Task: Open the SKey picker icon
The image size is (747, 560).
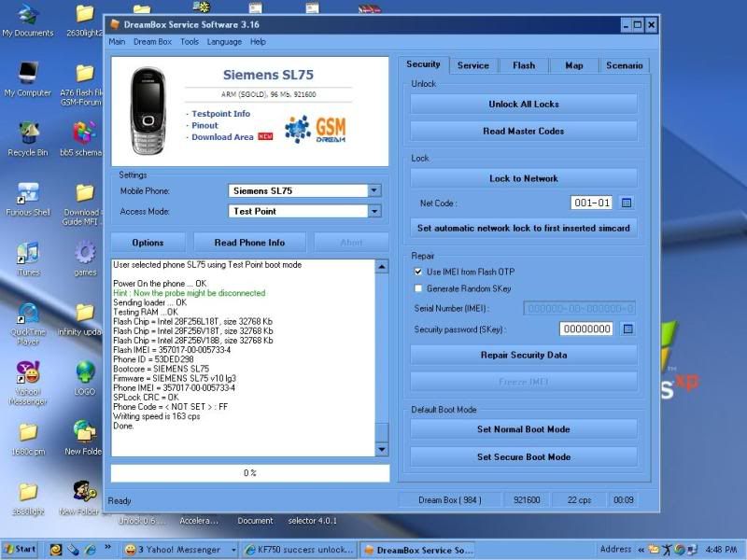Action: click(627, 329)
